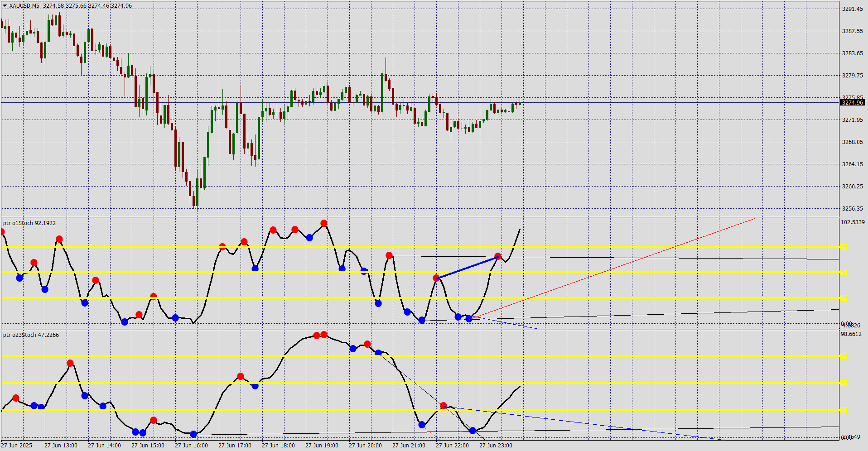The height and width of the screenshot is (451, 868).
Task: Open the dropdown arrow beside XAUUSD,M5
Action: click(x=5, y=6)
